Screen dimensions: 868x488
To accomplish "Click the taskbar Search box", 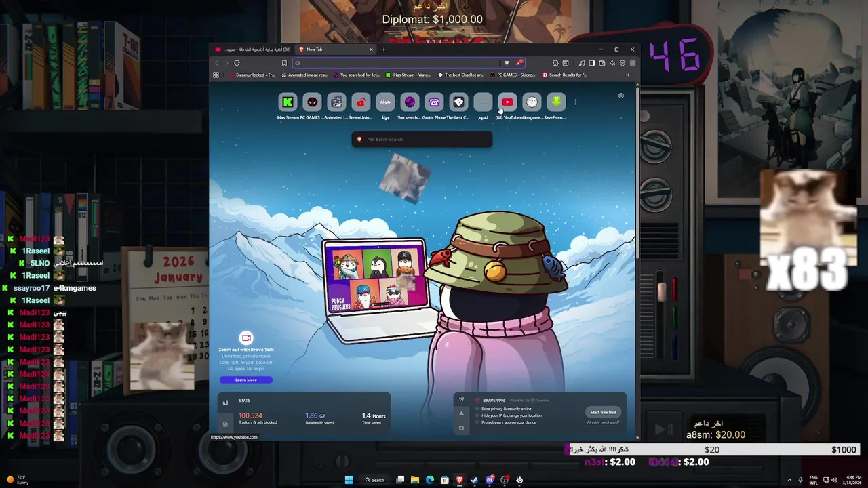I will point(375,480).
